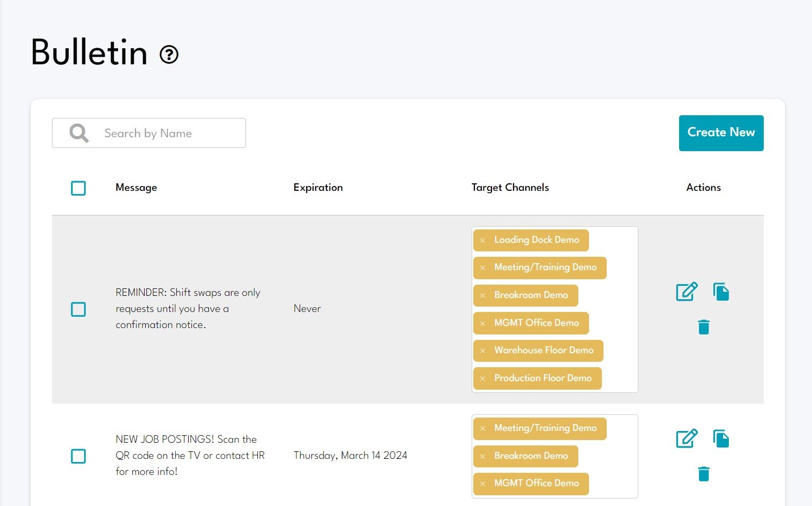Image resolution: width=812 pixels, height=506 pixels.
Task: Delete the shift swaps reminder bulletin
Action: click(704, 327)
